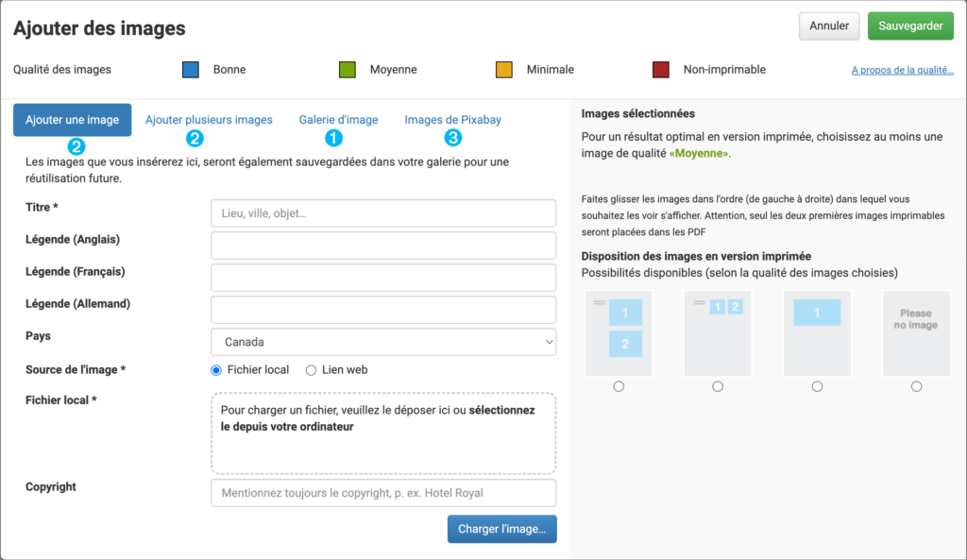Viewport: 967px width, 560px height.
Task: Click the orange 'Minimale' quality swatch
Action: point(504,70)
